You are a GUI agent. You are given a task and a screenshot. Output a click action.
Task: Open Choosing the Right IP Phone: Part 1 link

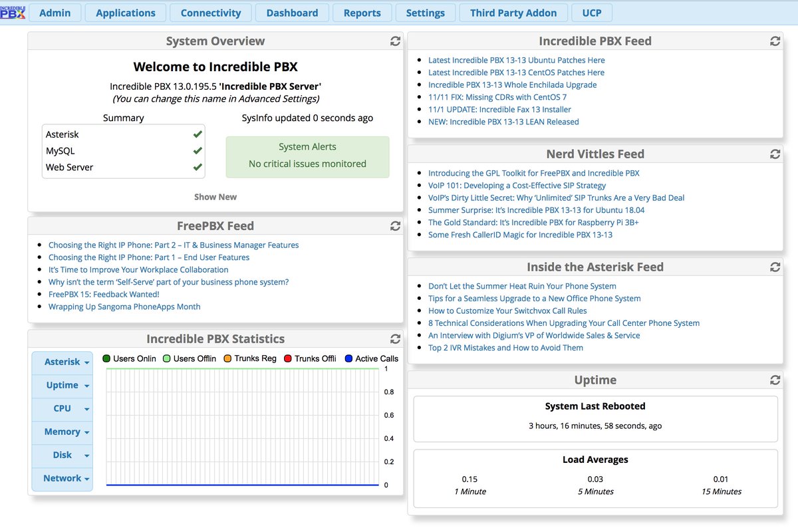coord(149,257)
